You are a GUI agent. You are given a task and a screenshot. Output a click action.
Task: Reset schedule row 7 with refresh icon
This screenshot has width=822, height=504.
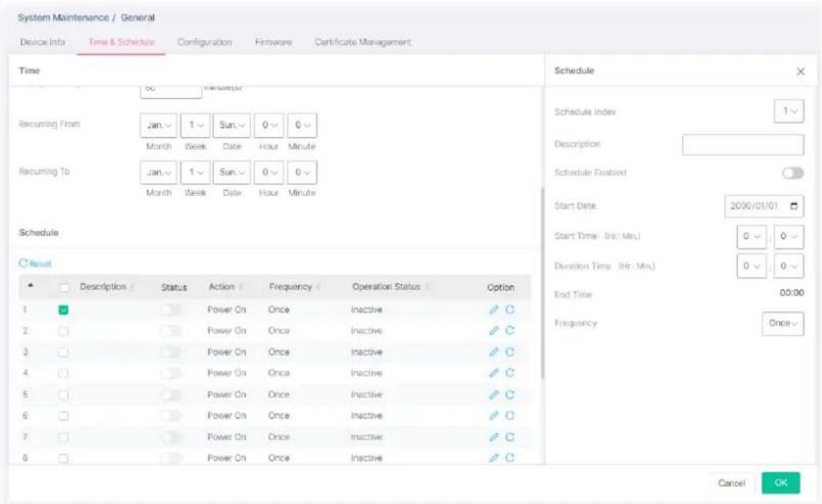[x=509, y=437]
